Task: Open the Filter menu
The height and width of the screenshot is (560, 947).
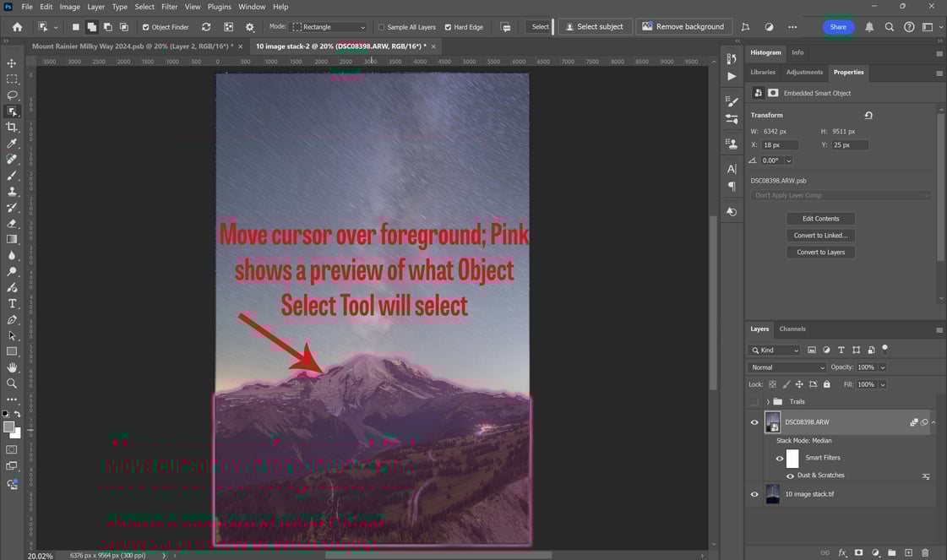Action: tap(169, 7)
